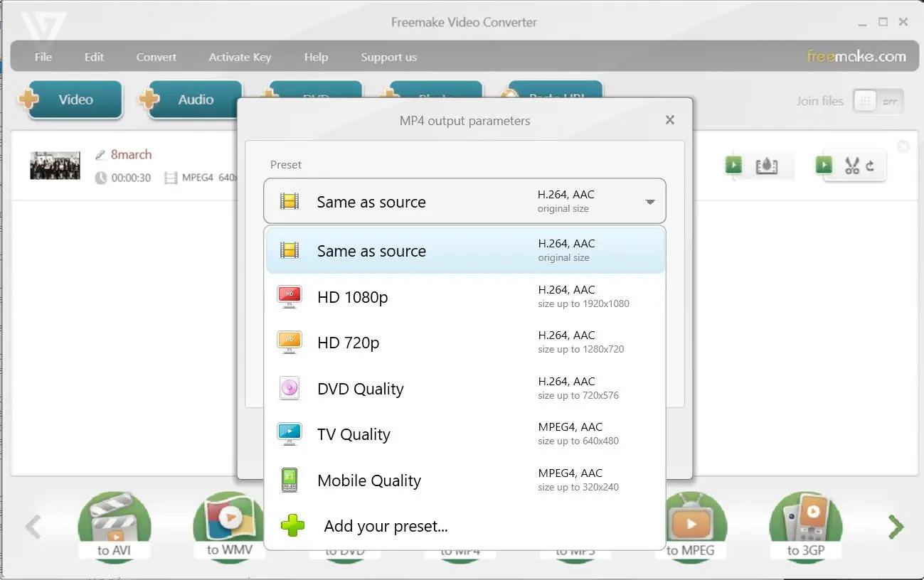Click 'size up to 720x576' text
The height and width of the screenshot is (580, 924).
click(578, 395)
